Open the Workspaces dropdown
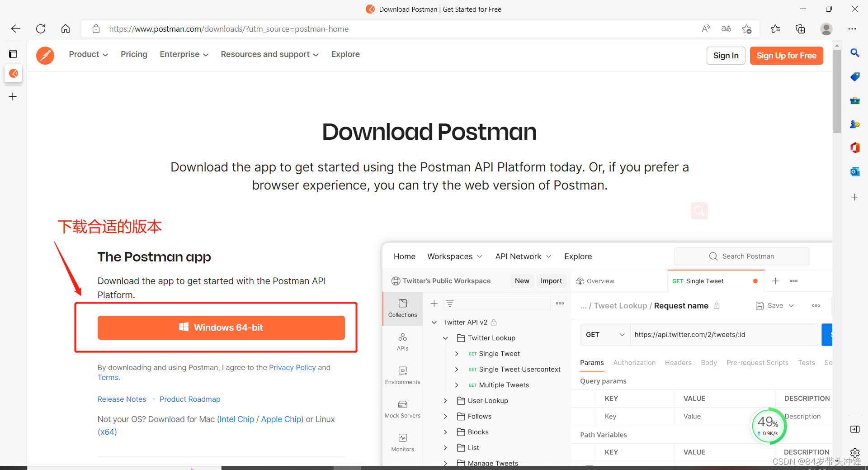868x470 pixels. [454, 256]
